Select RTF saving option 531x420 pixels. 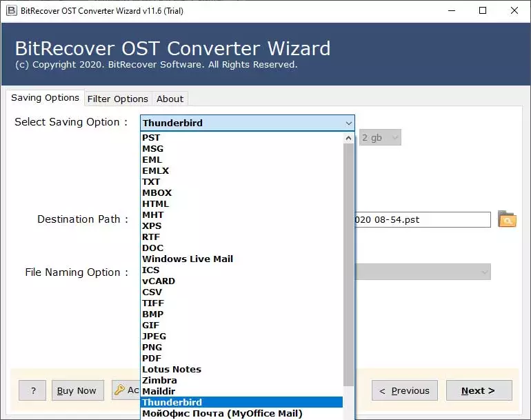point(241,237)
